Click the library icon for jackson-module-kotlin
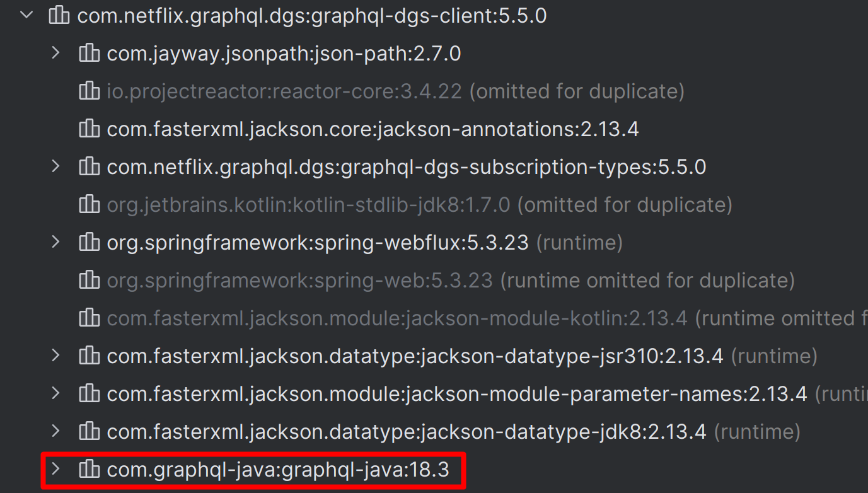The image size is (868, 493). (x=89, y=318)
